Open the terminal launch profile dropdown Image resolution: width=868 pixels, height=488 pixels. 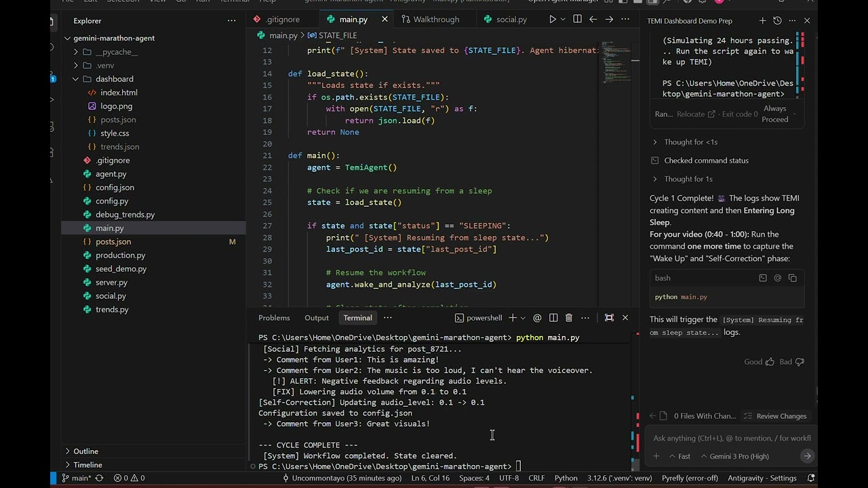coord(522,318)
